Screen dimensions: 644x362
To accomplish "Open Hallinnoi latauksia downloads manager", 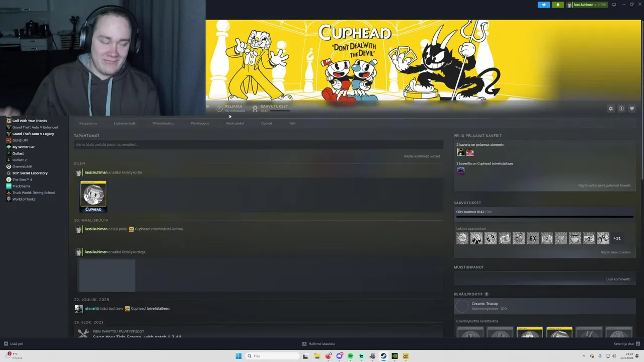I will coord(318,344).
